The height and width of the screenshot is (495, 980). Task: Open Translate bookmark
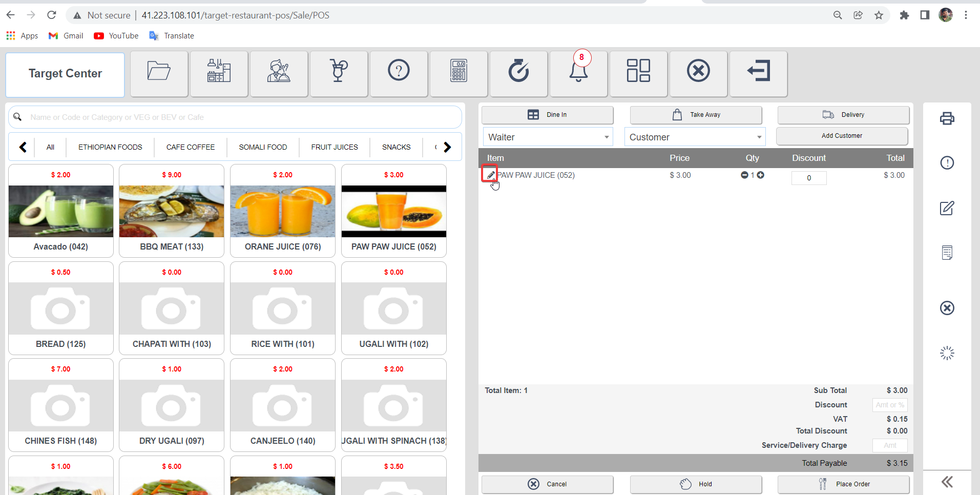(x=172, y=36)
